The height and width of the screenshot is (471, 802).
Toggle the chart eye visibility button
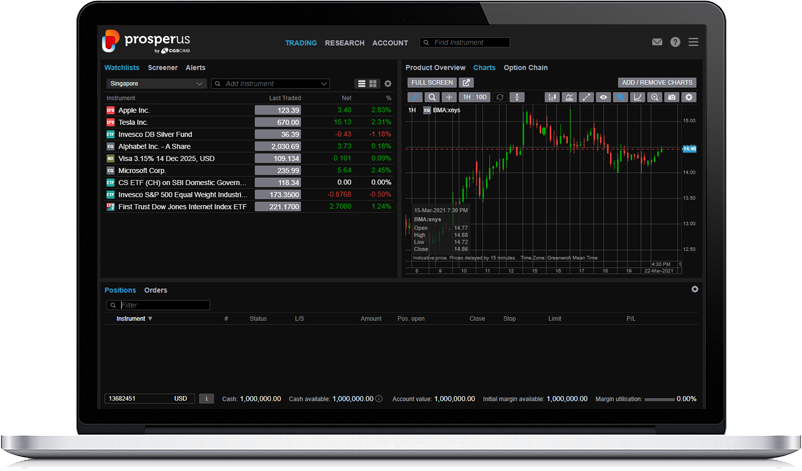pyautogui.click(x=603, y=98)
